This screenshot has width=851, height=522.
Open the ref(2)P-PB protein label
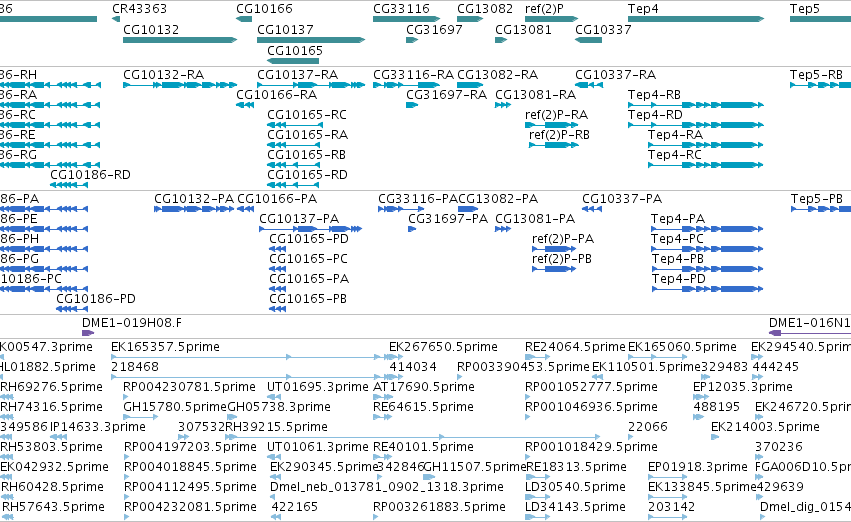coord(562,259)
